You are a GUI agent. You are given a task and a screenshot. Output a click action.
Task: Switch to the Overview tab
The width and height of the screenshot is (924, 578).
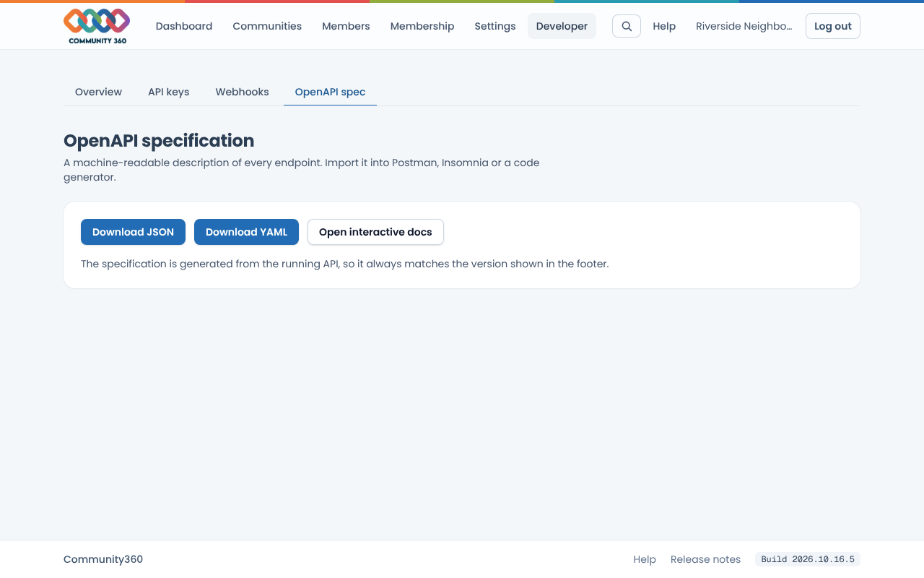[98, 92]
